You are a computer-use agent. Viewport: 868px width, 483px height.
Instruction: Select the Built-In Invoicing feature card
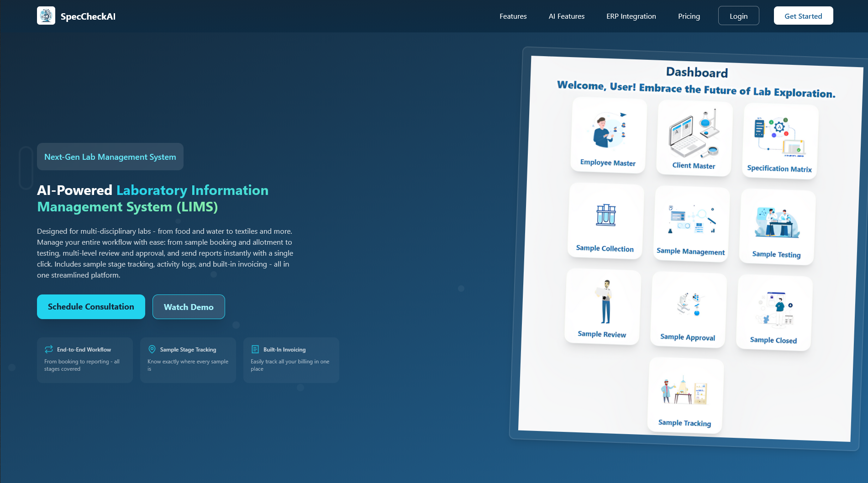[291, 360]
